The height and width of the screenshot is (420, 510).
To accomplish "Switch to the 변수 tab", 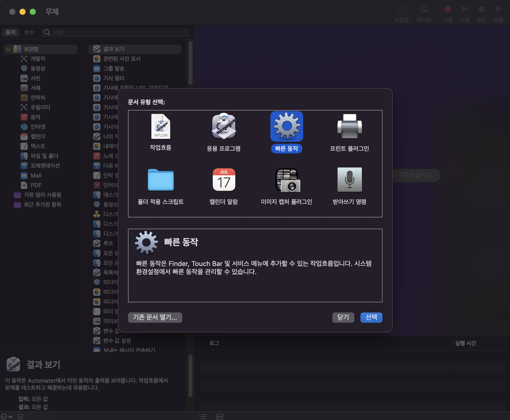I will tap(29, 32).
